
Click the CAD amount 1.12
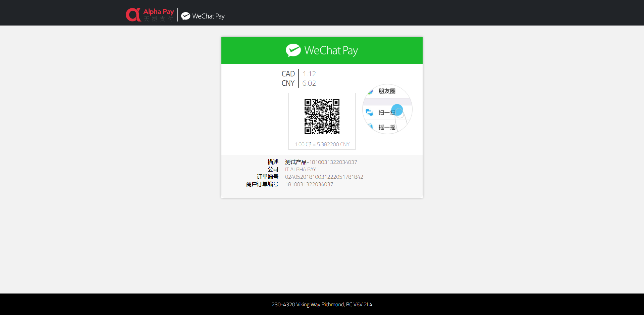pyautogui.click(x=309, y=74)
